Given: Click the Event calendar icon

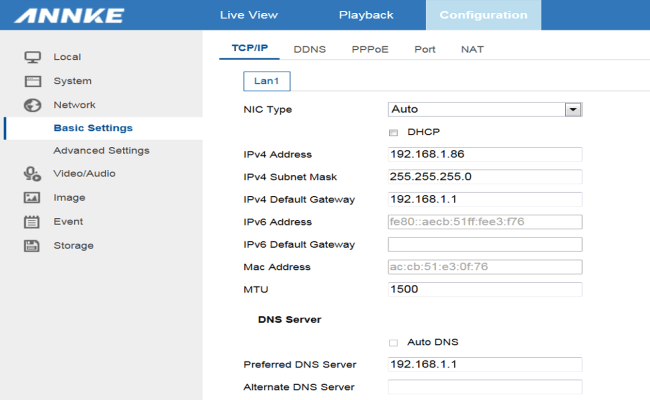Looking at the screenshot, I should (32, 222).
